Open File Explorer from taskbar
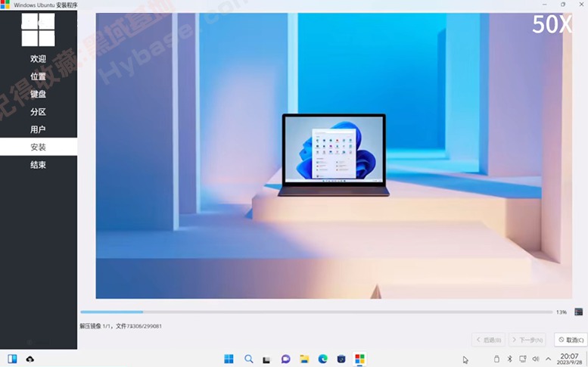Image resolution: width=588 pixels, height=367 pixels. coord(304,359)
